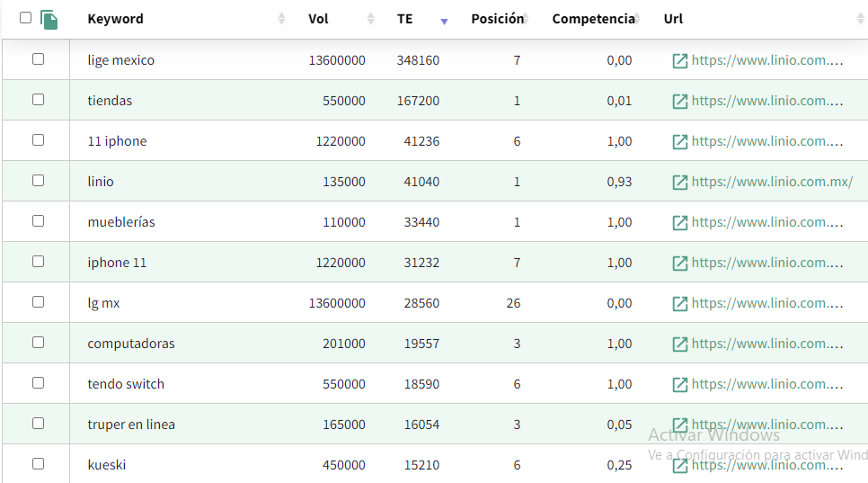
Task: Open external link icon for mueblerías row
Action: (x=680, y=222)
